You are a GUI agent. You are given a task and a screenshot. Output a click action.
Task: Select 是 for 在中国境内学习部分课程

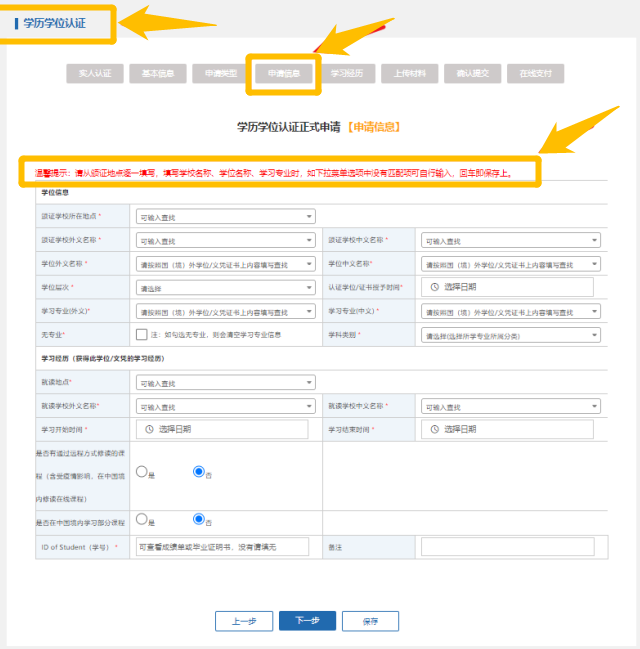(x=142, y=521)
